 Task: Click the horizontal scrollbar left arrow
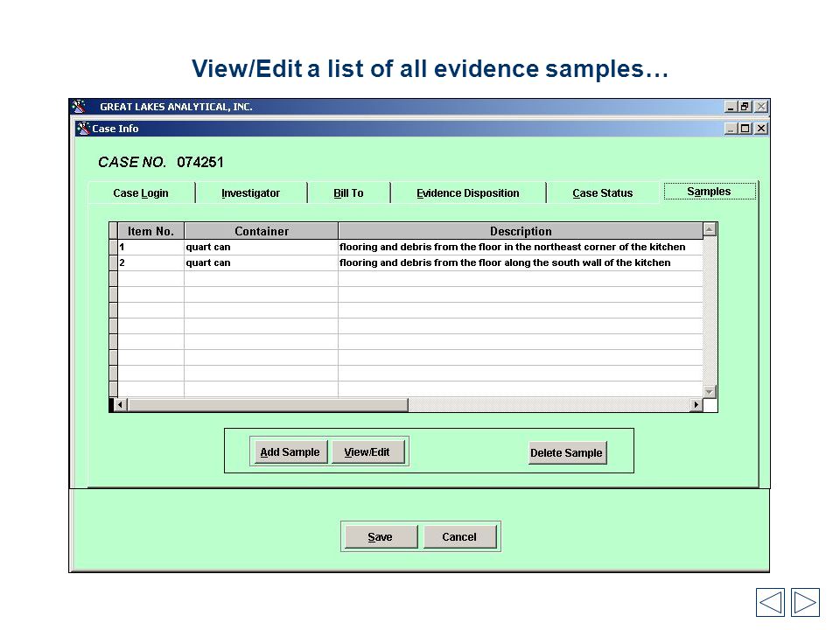pyautogui.click(x=121, y=404)
